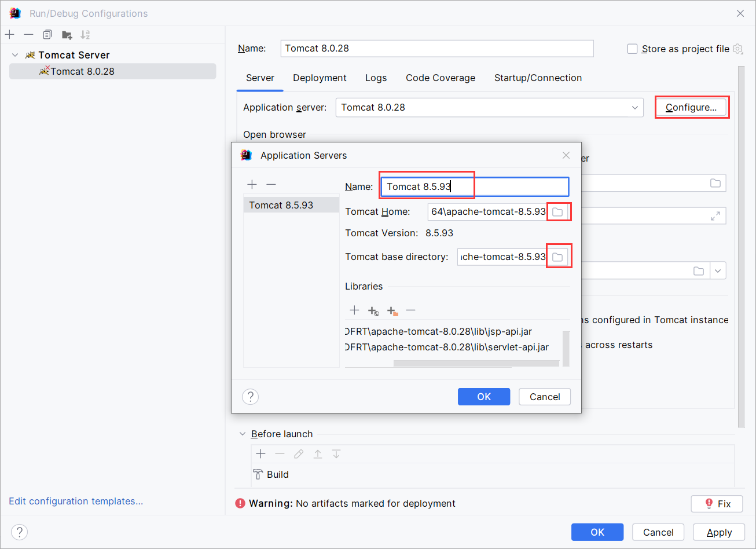Remove selected run configuration with minus icon

pos(28,35)
